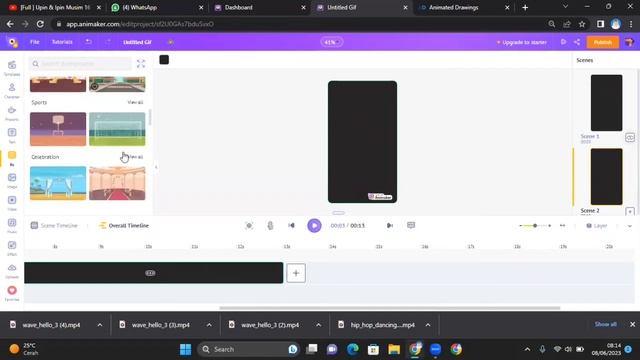Open the browser tab search chevron
The width and height of the screenshot is (640, 360).
[x=565, y=7]
